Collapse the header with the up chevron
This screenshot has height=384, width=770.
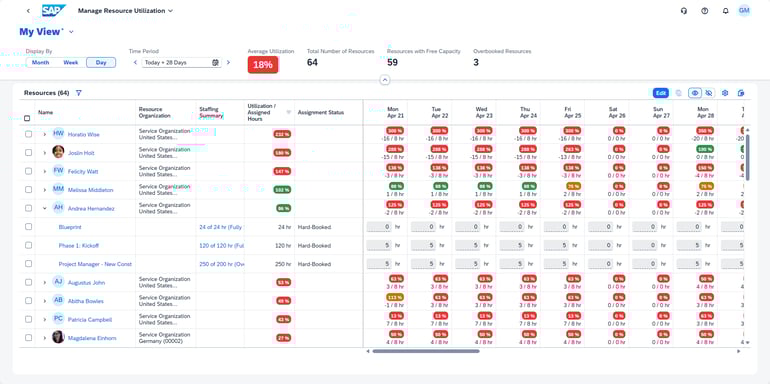tap(385, 80)
